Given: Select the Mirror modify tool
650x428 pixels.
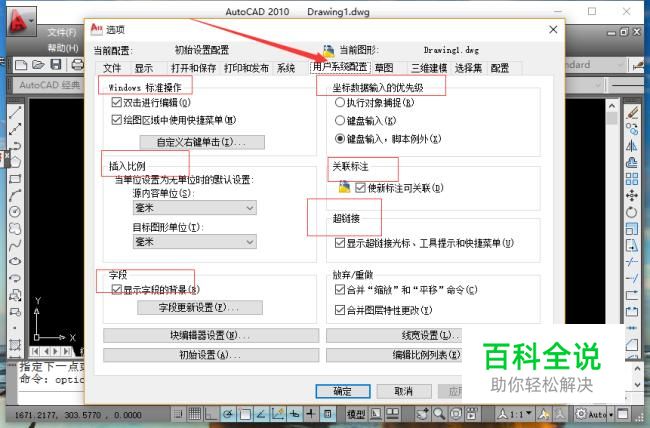Looking at the screenshot, I should click(x=632, y=146).
